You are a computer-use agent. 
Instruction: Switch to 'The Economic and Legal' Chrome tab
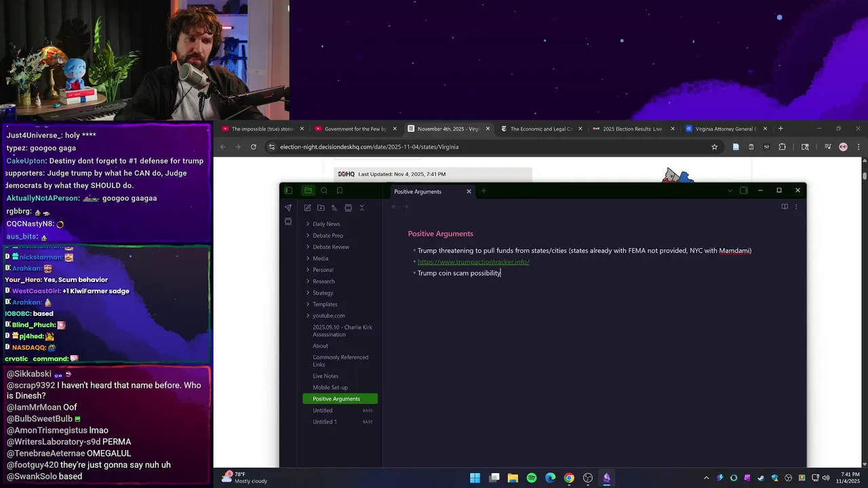(541, 129)
